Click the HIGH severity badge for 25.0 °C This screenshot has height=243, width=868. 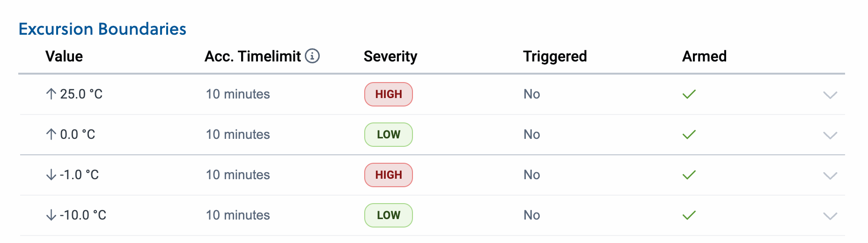(x=389, y=94)
